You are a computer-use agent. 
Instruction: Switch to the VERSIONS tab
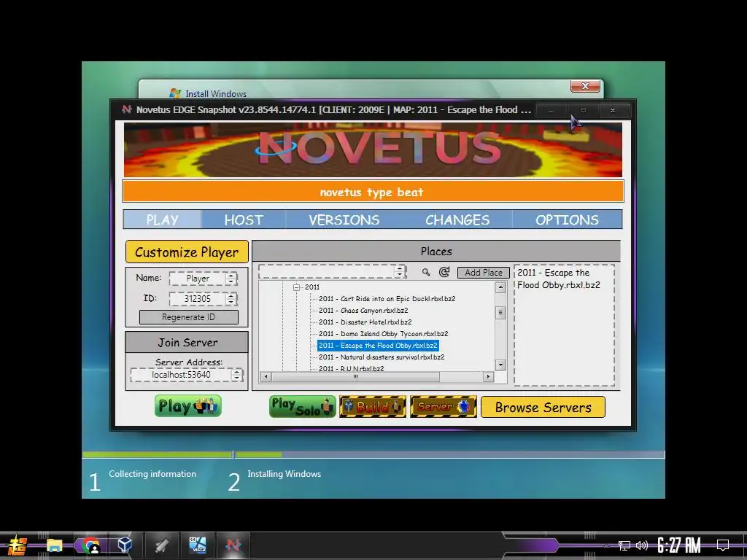tap(344, 219)
